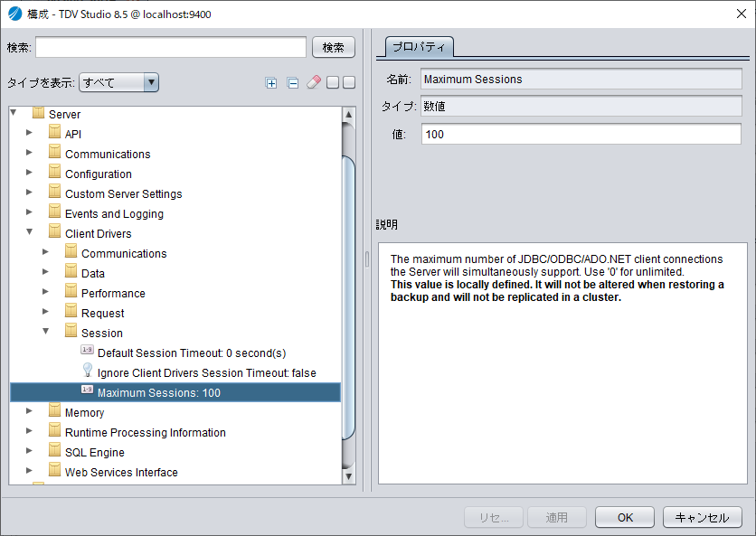The width and height of the screenshot is (756, 536).
Task: Click the Server folder icon
Action: click(38, 113)
